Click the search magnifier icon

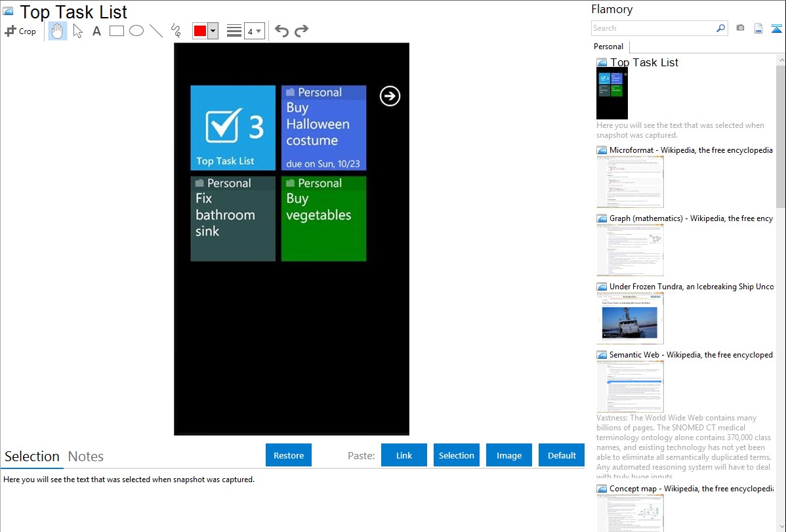tap(721, 28)
